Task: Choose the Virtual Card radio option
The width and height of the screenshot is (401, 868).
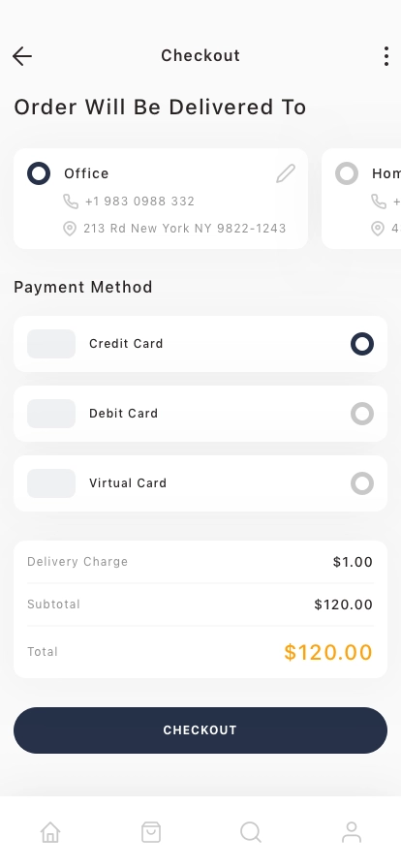Action: click(362, 483)
